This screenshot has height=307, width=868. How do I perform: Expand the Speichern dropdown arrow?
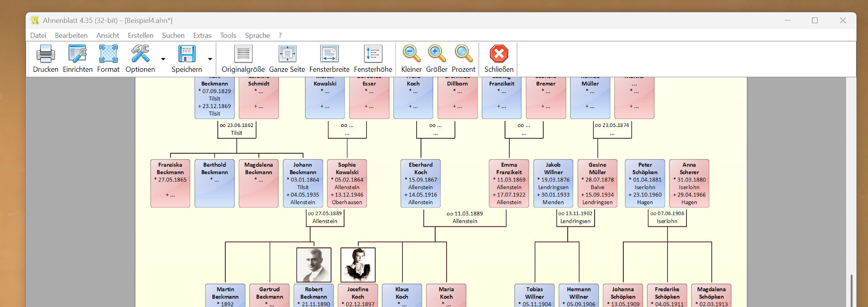[210, 59]
